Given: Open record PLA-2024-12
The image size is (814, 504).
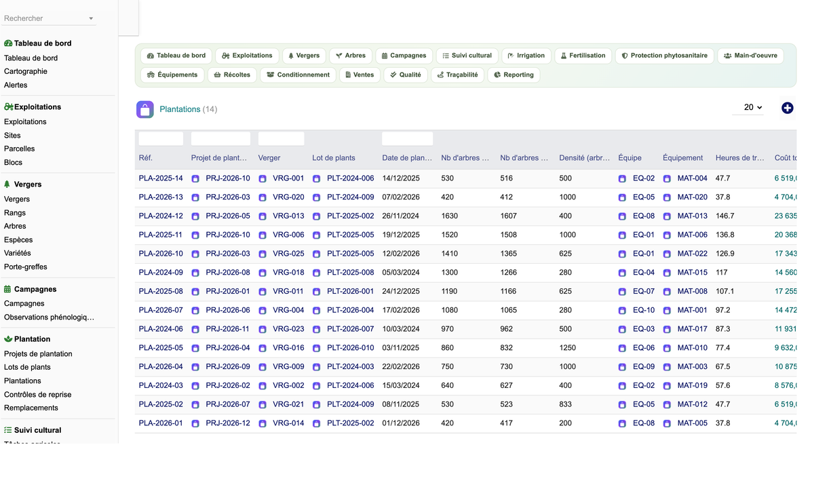Looking at the screenshot, I should coord(161,216).
